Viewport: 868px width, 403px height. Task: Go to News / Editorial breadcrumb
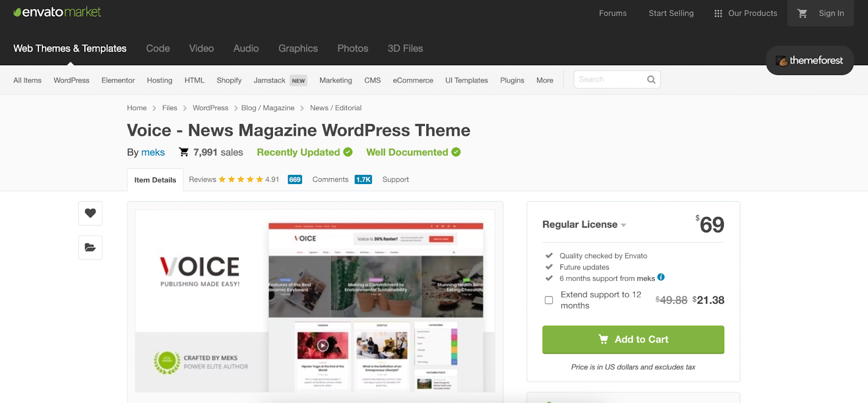pyautogui.click(x=336, y=108)
